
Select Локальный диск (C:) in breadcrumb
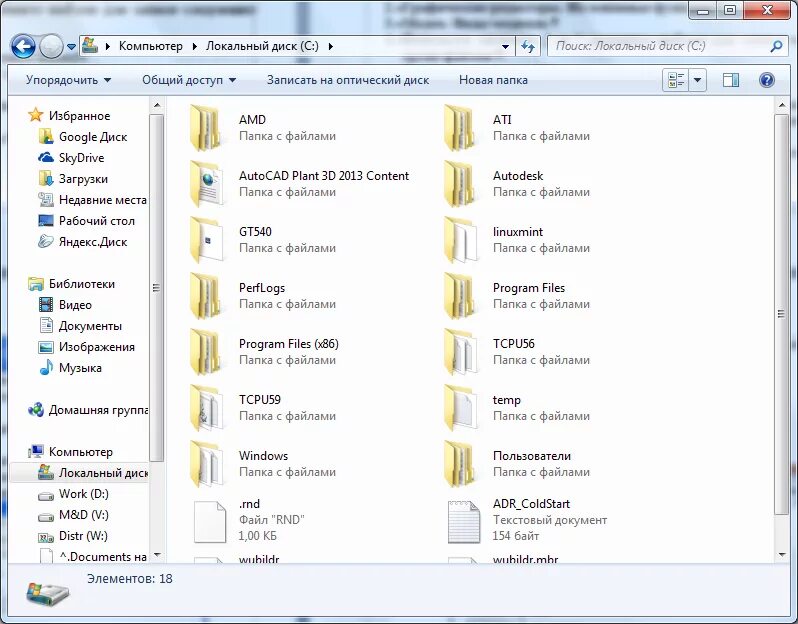[262, 46]
